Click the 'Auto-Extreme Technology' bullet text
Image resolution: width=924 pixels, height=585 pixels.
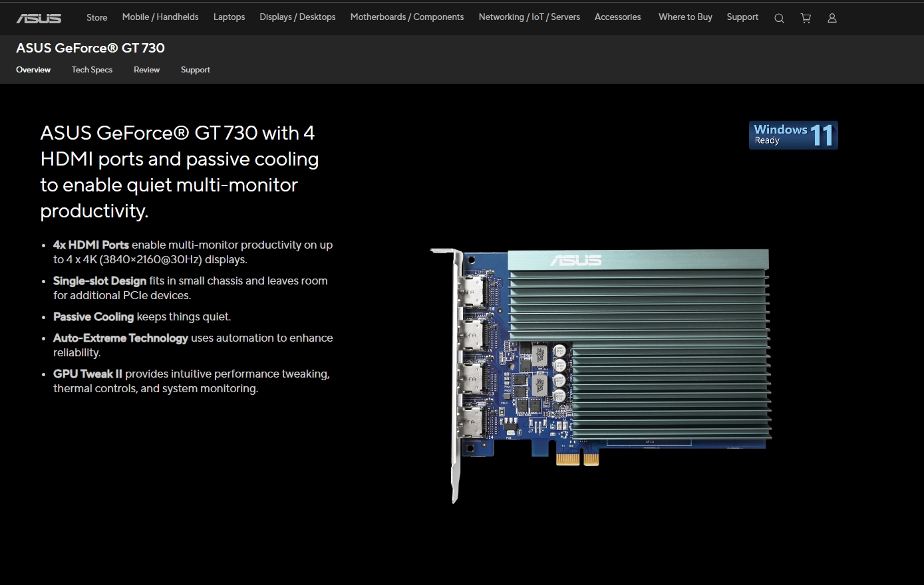(x=193, y=345)
